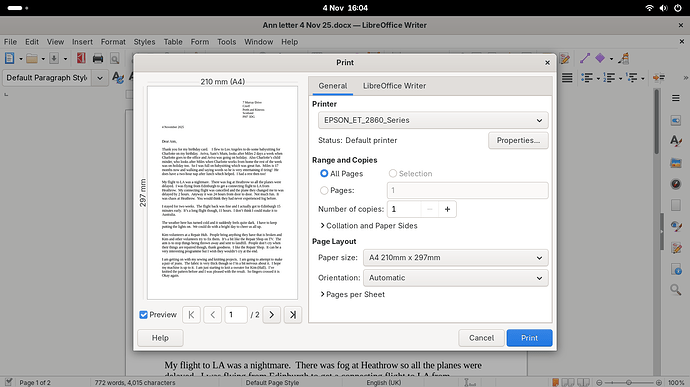Select the All Pages radio button
This screenshot has height=387, width=690.
point(324,173)
